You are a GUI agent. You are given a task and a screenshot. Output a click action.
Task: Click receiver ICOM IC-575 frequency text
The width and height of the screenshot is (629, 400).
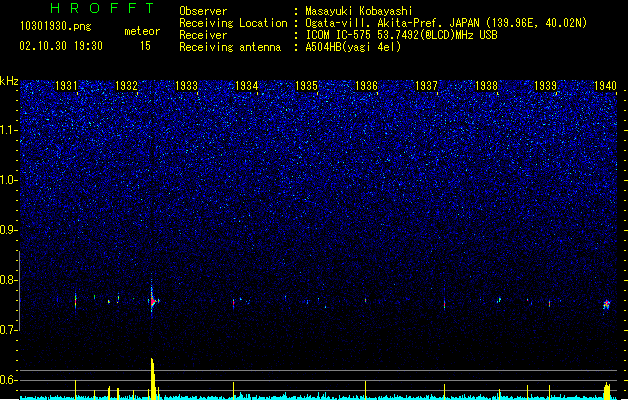pyautogui.click(x=401, y=35)
